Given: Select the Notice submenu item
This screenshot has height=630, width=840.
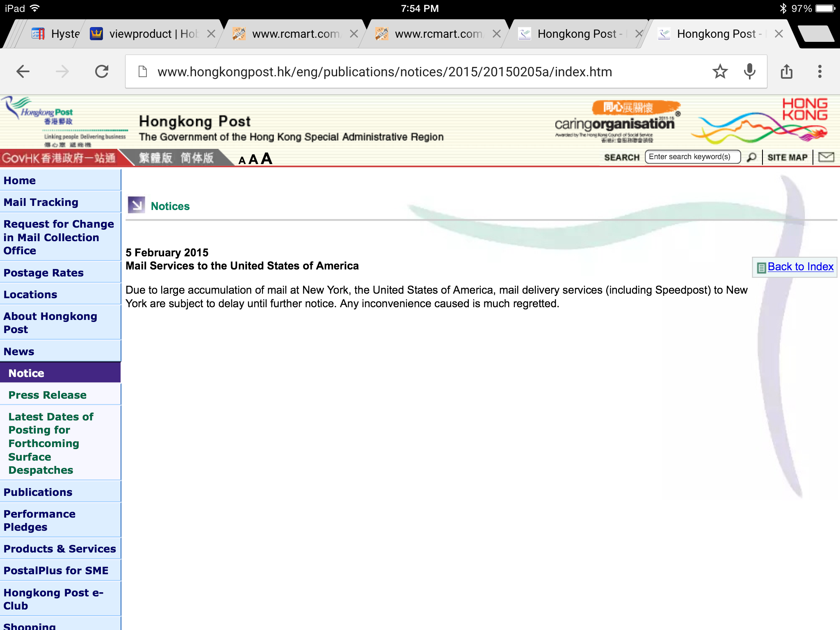Looking at the screenshot, I should [x=60, y=373].
